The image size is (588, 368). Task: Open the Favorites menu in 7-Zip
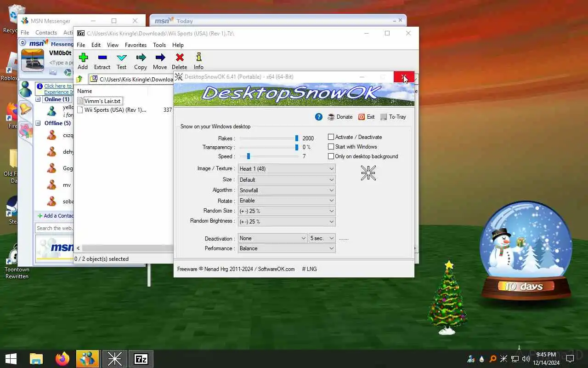click(x=136, y=45)
